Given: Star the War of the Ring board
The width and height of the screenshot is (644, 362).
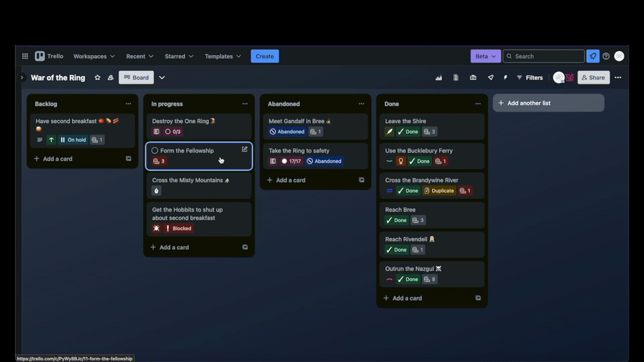Looking at the screenshot, I should (97, 77).
